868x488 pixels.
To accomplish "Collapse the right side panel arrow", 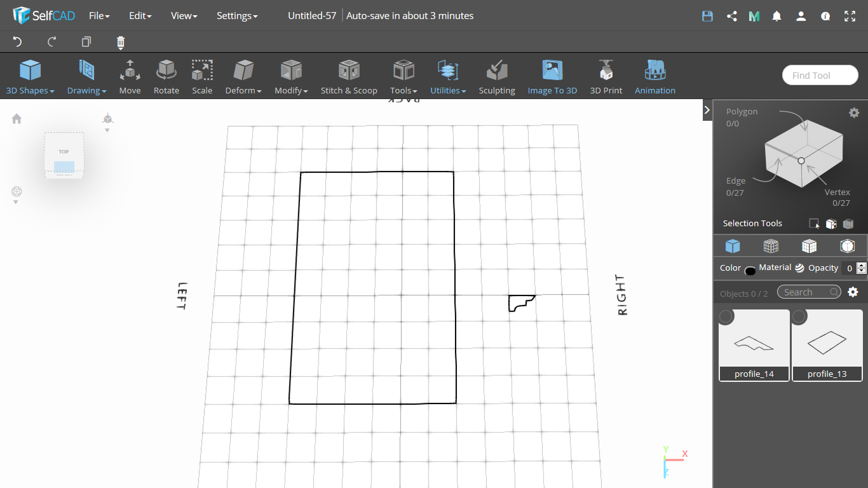I will [x=707, y=110].
